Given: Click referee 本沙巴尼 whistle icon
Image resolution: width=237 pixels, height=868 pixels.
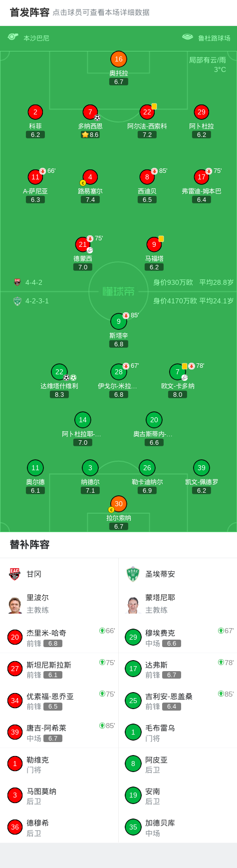Looking at the screenshot, I should 13,37.
